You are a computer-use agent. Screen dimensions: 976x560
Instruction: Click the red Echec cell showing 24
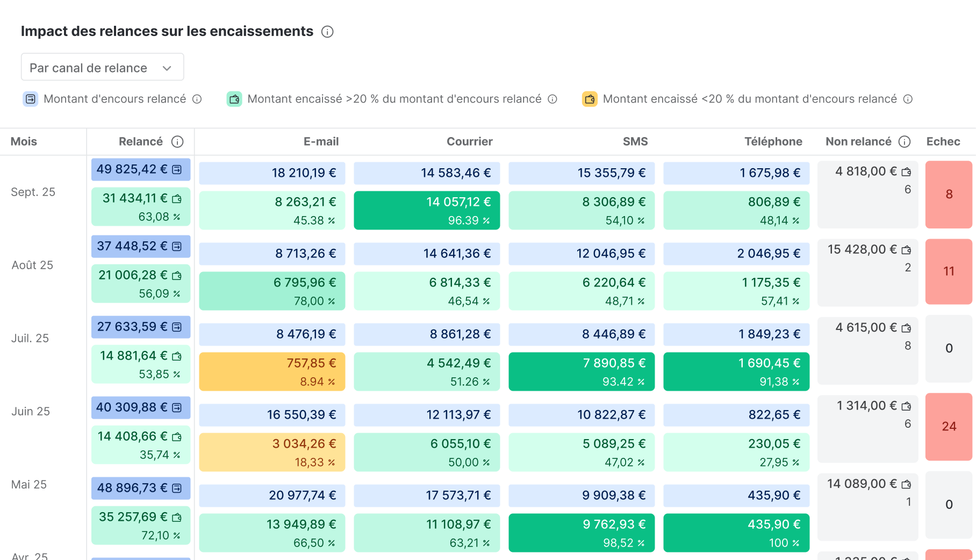click(x=949, y=426)
